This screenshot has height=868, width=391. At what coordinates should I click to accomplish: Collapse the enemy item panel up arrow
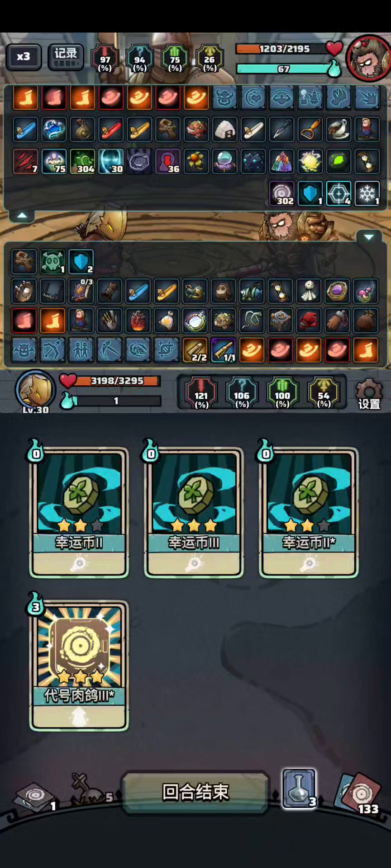pos(22,216)
